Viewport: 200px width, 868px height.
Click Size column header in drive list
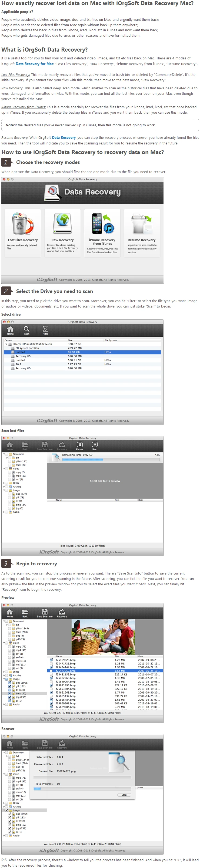(85, 340)
